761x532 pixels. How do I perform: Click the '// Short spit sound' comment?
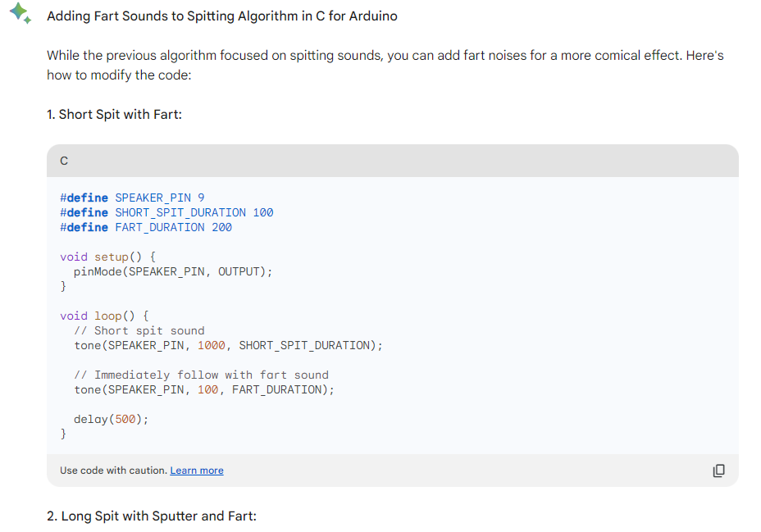coord(139,330)
